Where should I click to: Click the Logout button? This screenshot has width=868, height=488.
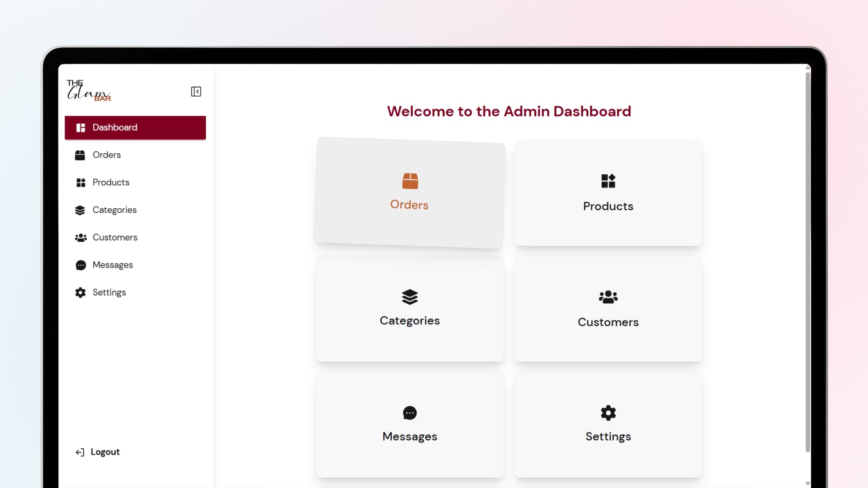98,452
